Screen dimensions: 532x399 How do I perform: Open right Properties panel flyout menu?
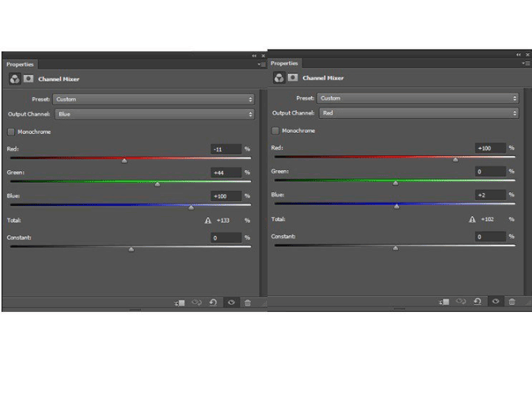[526, 63]
